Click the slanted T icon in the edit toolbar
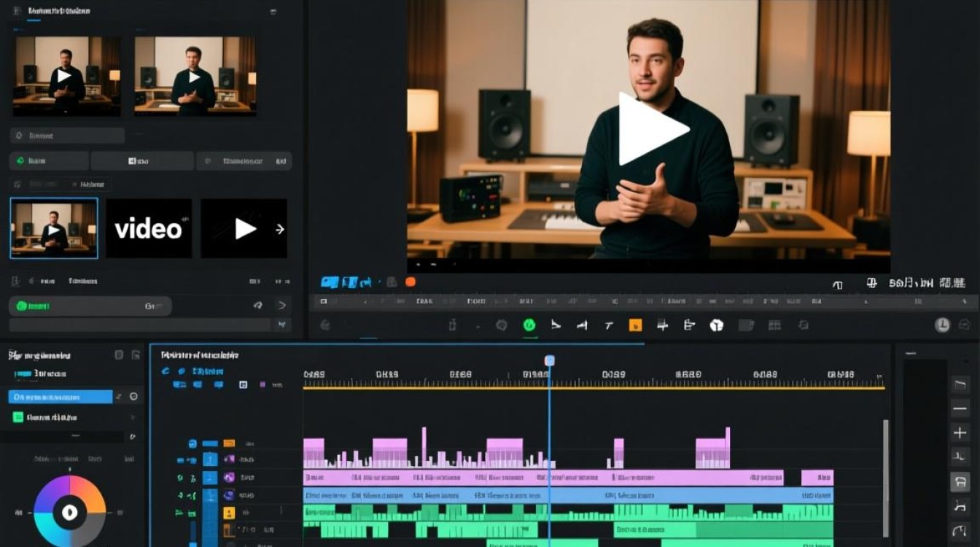Image resolution: width=980 pixels, height=547 pixels. coord(609,325)
